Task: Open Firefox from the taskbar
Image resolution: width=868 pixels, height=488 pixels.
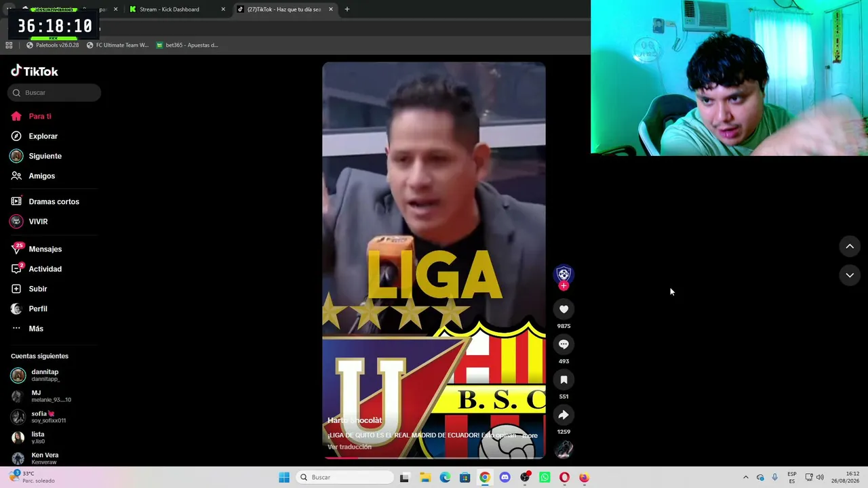Action: pyautogui.click(x=584, y=477)
